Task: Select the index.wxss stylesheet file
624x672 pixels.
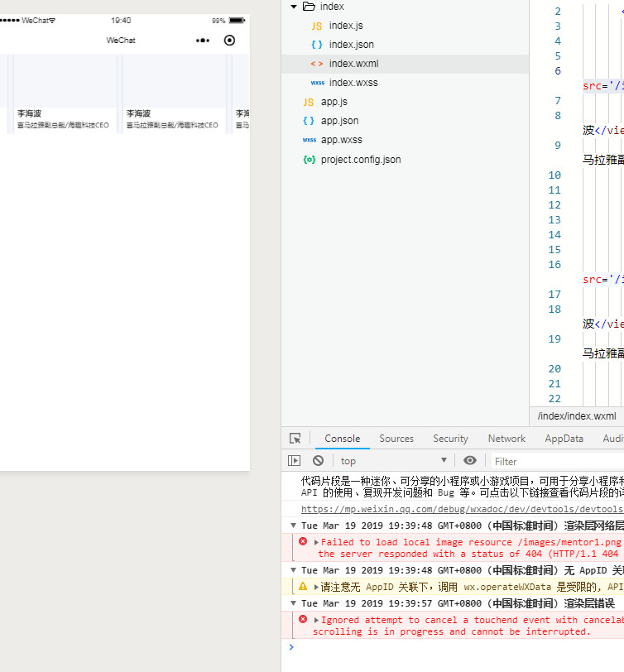Action: tap(353, 83)
